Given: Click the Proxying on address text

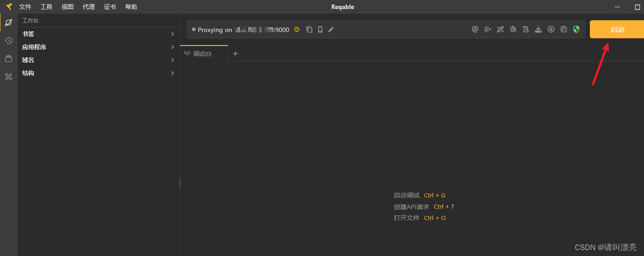Looking at the screenshot, I should tap(243, 30).
